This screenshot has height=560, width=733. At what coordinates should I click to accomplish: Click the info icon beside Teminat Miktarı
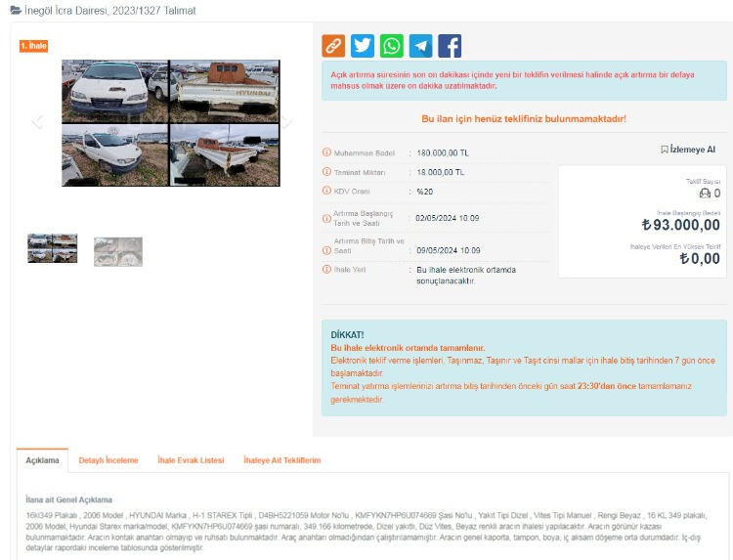coord(326,172)
